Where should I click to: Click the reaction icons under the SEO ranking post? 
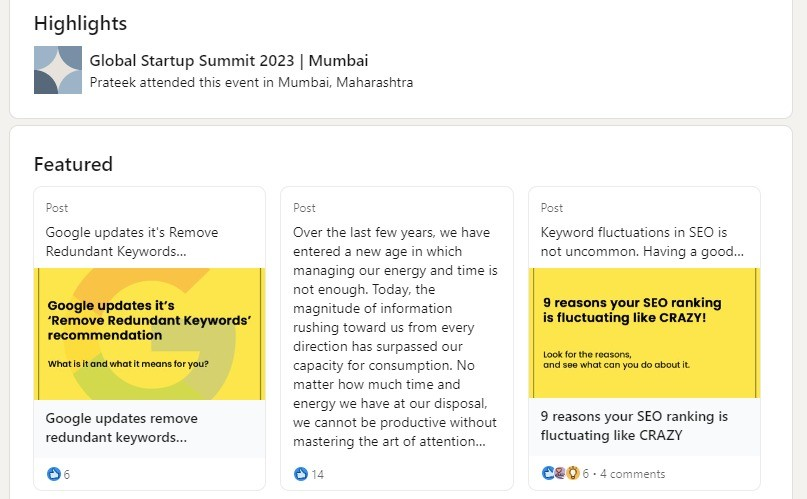tap(560, 474)
